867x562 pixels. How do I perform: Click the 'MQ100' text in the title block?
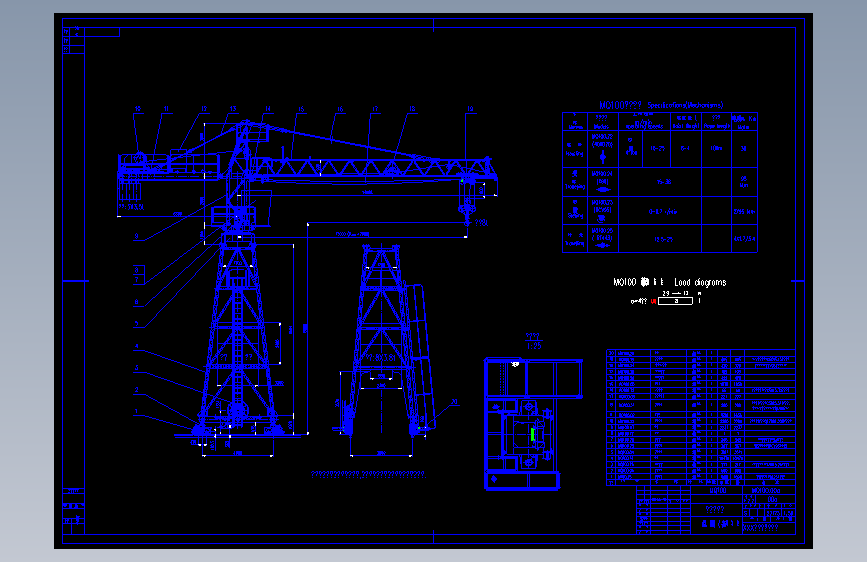point(718,491)
